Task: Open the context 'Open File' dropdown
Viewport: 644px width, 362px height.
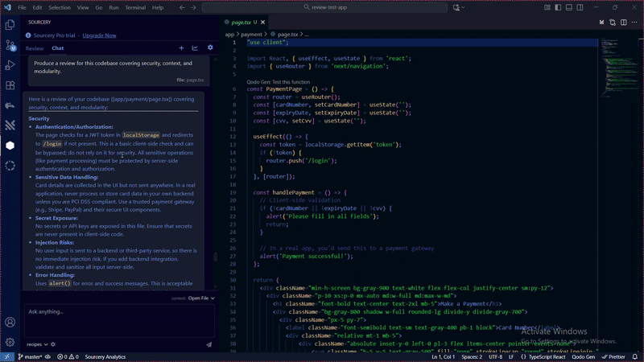Action: tap(201, 298)
